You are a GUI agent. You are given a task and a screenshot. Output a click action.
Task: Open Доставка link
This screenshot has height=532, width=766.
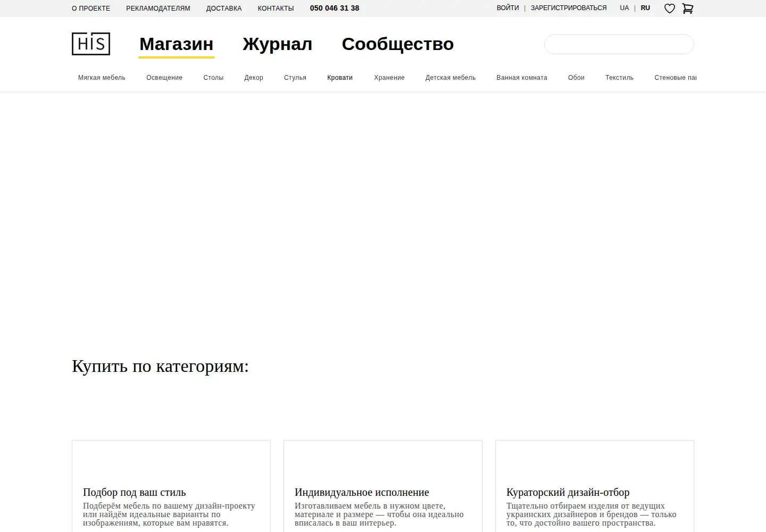coord(224,9)
